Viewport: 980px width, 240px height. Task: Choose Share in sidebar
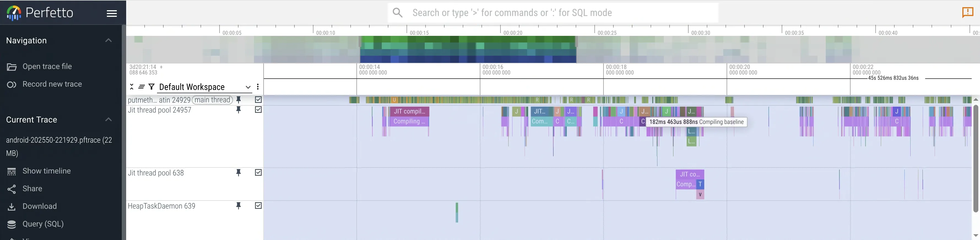(32, 189)
